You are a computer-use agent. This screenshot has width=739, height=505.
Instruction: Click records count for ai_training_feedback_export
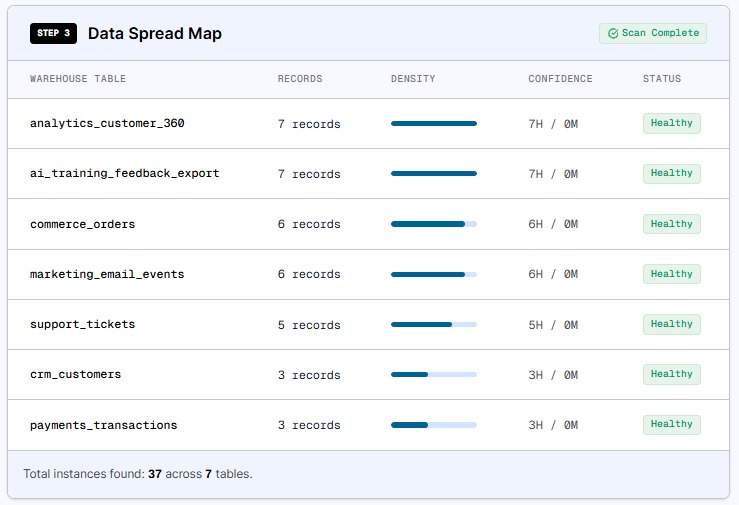pyautogui.click(x=309, y=174)
